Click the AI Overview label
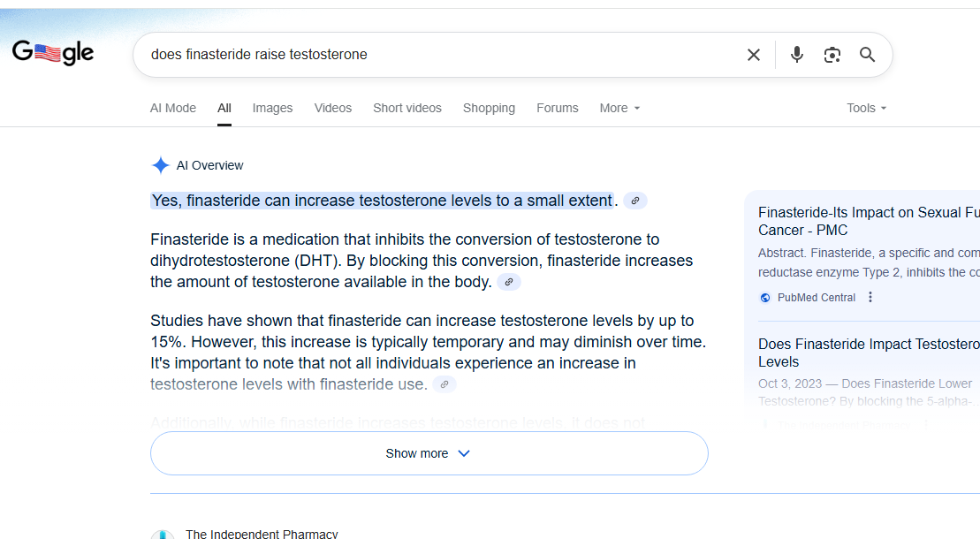Viewport: 980px width, 539px height. [210, 166]
